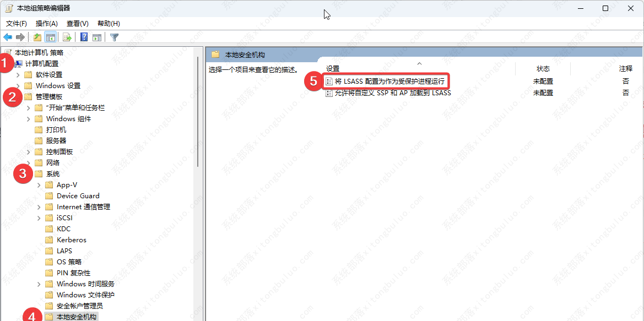
Task: Expand the 软件设置 tree node
Action: (18, 75)
